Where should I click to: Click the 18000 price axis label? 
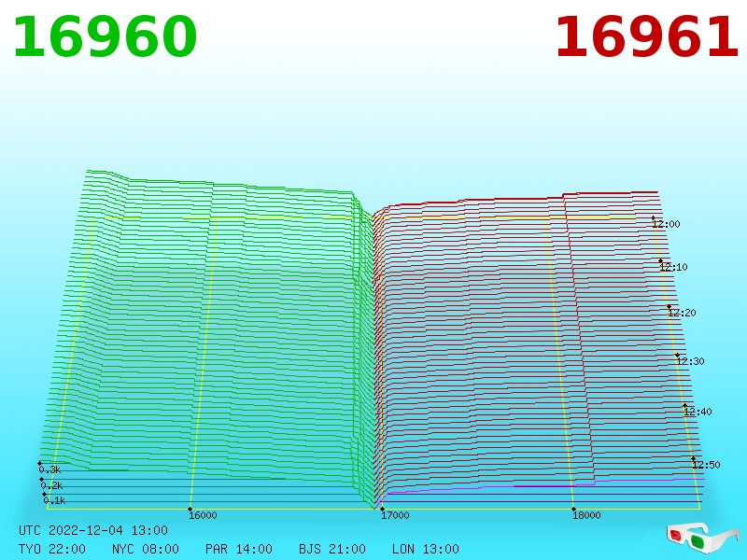tap(586, 515)
